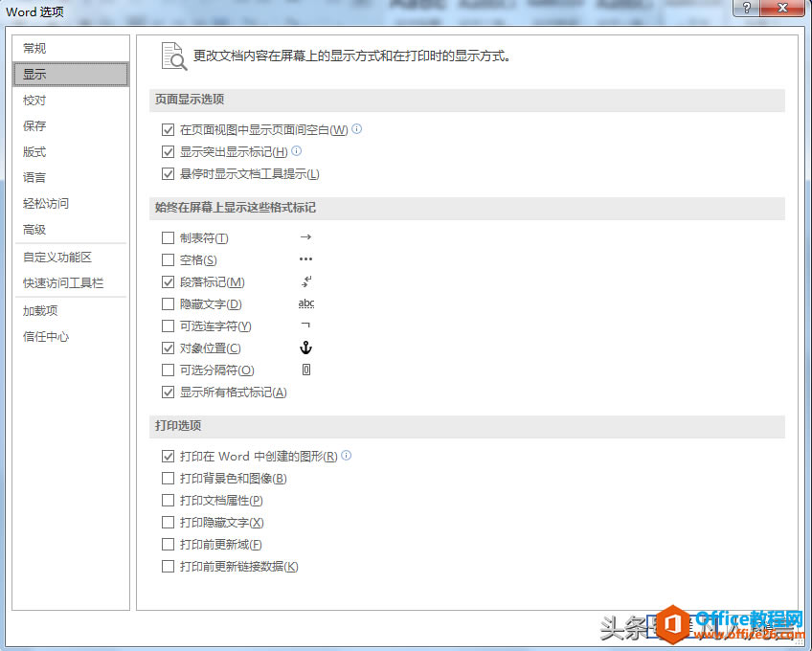Click the 页面显示选项 section heading
Screen dimensions: 812x651
(x=189, y=100)
